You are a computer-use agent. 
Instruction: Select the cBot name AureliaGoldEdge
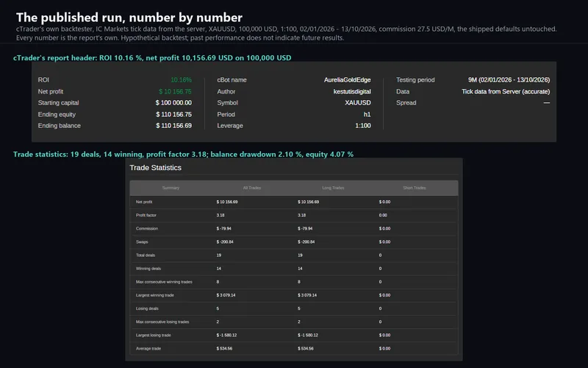point(347,79)
